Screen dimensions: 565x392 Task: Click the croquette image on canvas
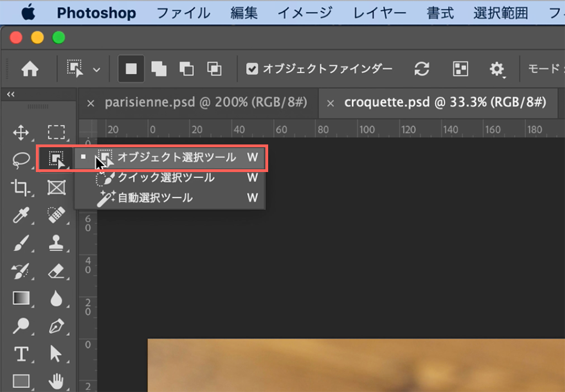click(356, 365)
